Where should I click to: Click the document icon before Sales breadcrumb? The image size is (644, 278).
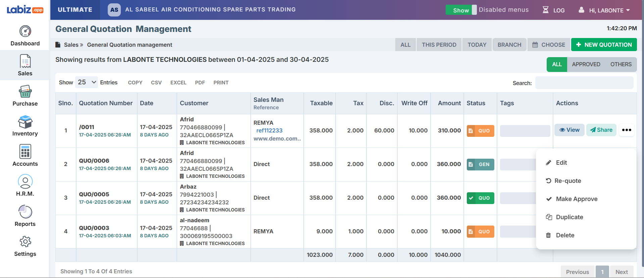[x=58, y=45]
